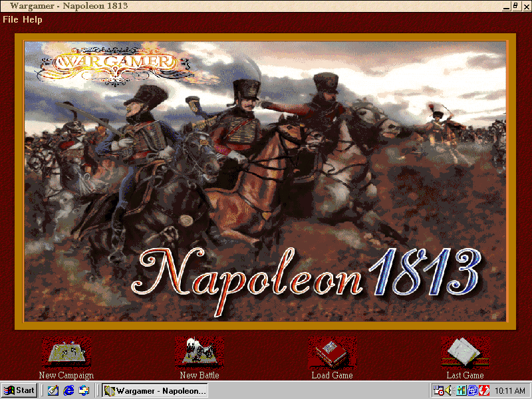Open Load Game via the red book icon
The image size is (532, 399).
[x=332, y=353]
